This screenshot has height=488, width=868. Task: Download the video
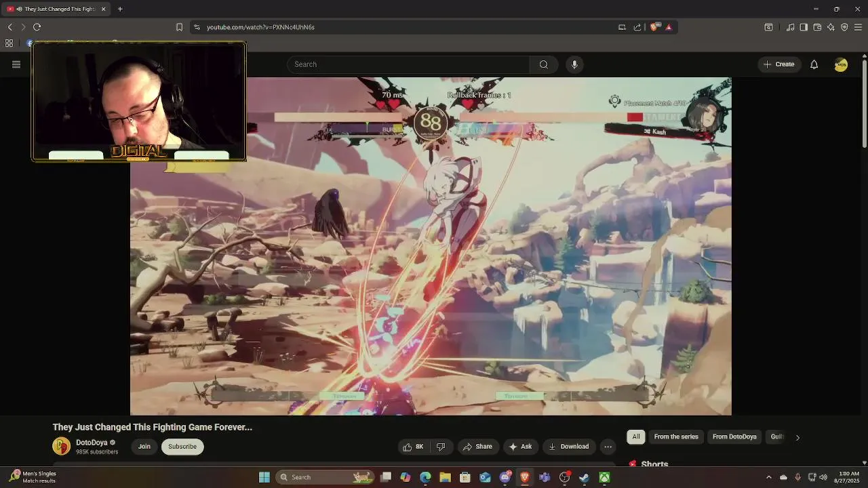[x=568, y=446]
